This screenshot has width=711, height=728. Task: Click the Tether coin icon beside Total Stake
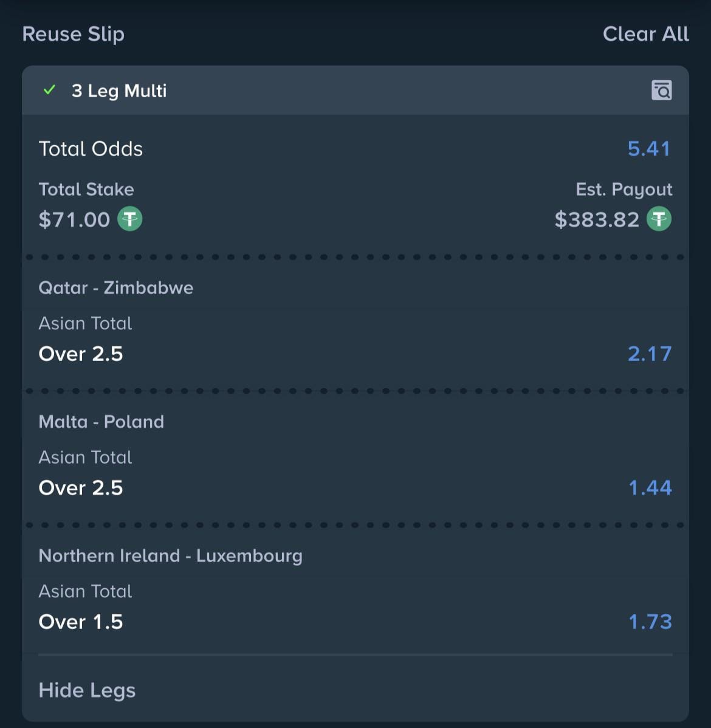click(129, 219)
